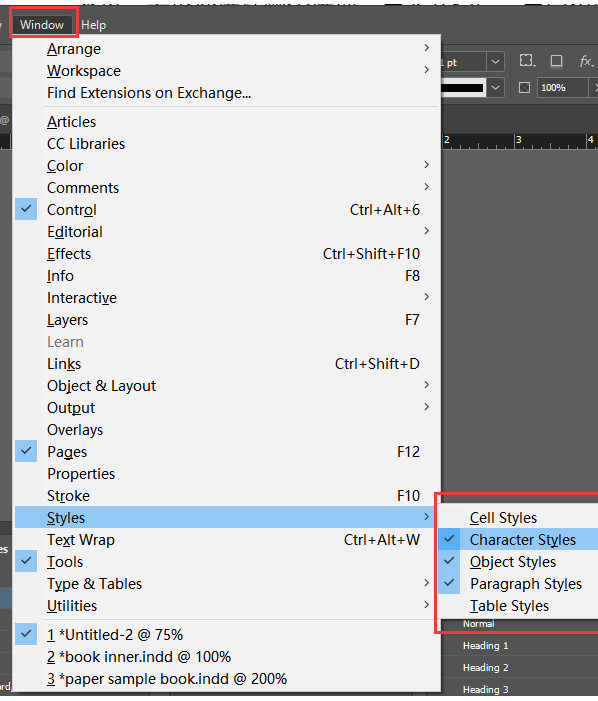Open the Articles panel
Image resolution: width=598 pixels, height=701 pixels.
click(227, 122)
